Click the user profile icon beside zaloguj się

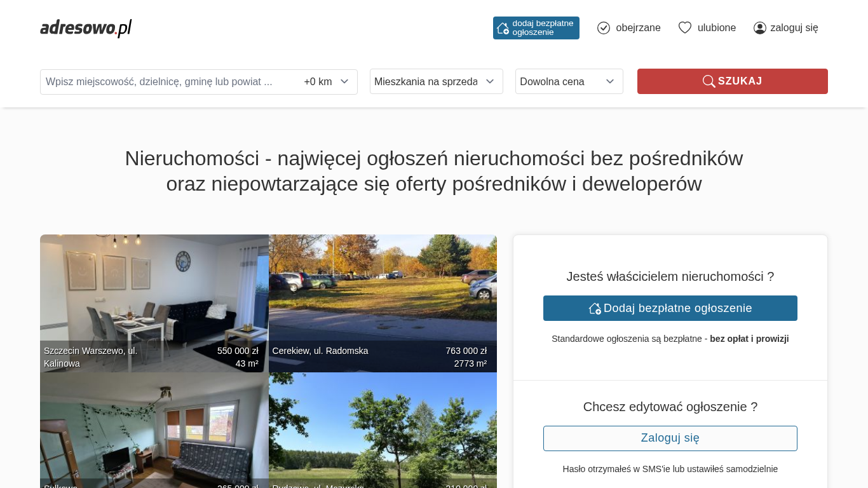pos(760,28)
